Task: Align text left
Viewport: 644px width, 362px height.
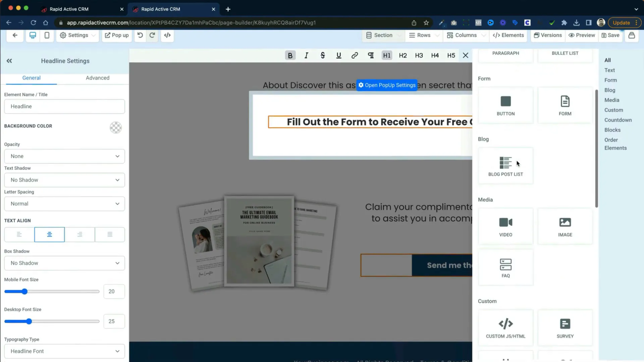Action: pyautogui.click(x=19, y=235)
